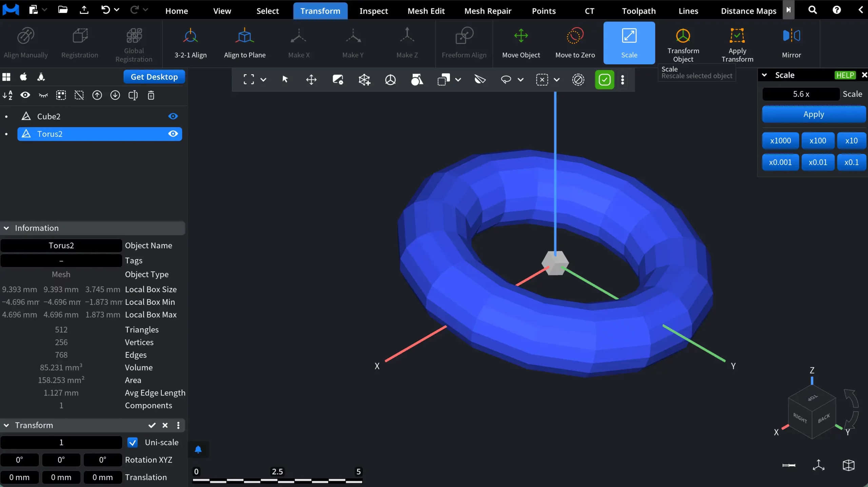Screen dimensions: 868x487
Task: Open the undo history dropdown arrow
Action: click(x=117, y=10)
